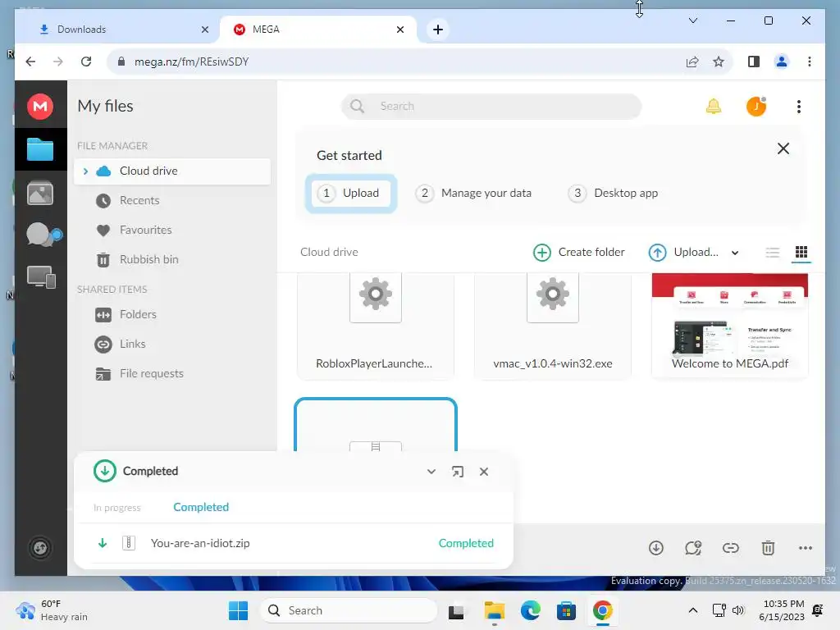Open MEGA top-right kebab menu
Image resolution: width=840 pixels, height=630 pixels.
click(x=798, y=107)
